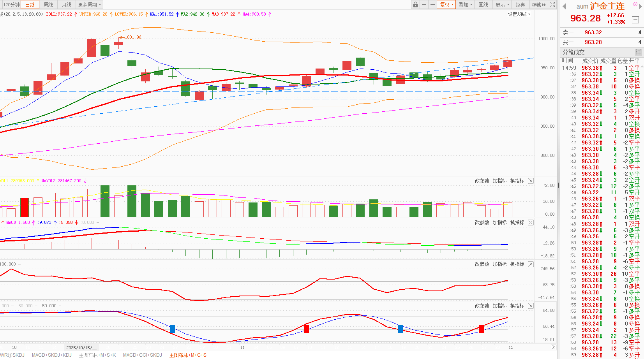This screenshot has height=359, width=644.
Task: Close the SKDJ indicator panel
Action: [x=531, y=306]
